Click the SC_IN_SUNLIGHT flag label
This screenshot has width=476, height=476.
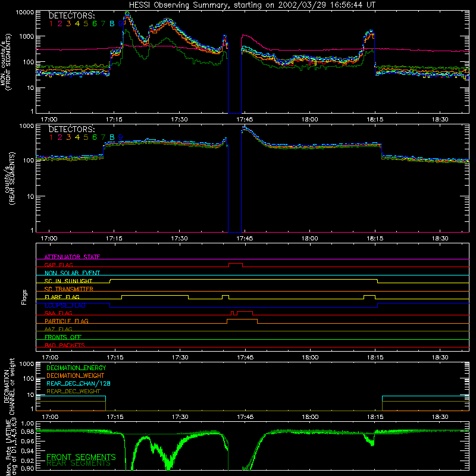[68, 281]
